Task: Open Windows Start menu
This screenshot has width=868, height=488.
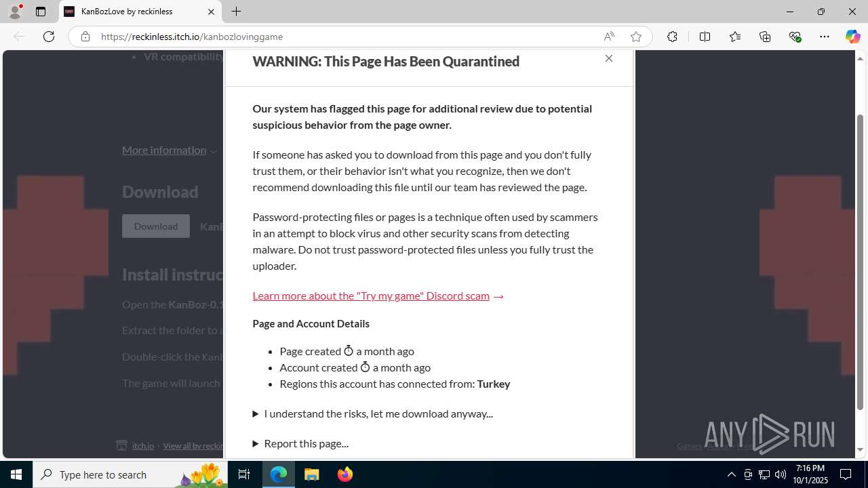Action: pos(16,474)
